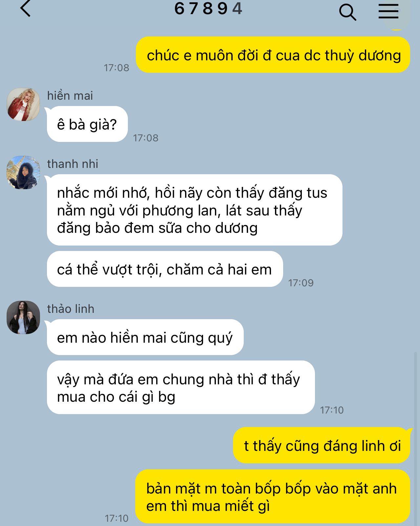Tap the message 'vậy mà đứa em chung nhà'
Image resolution: width=420 pixels, height=526 pixels.
181,388
